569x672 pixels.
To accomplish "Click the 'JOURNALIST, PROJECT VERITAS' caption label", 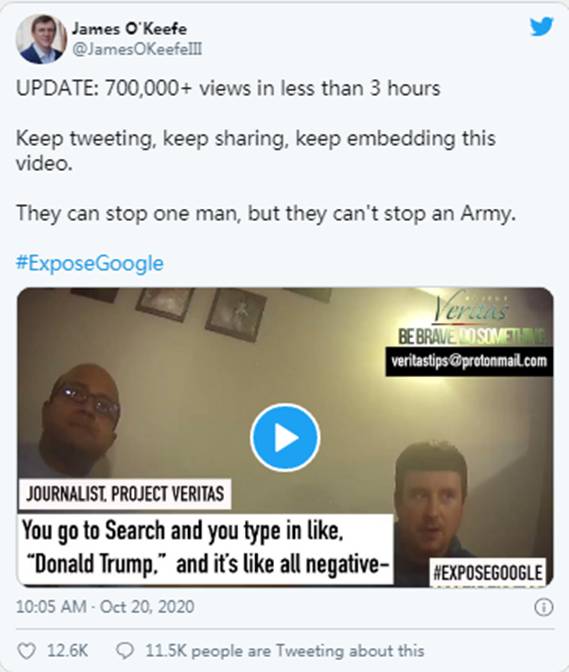I will click(x=125, y=494).
